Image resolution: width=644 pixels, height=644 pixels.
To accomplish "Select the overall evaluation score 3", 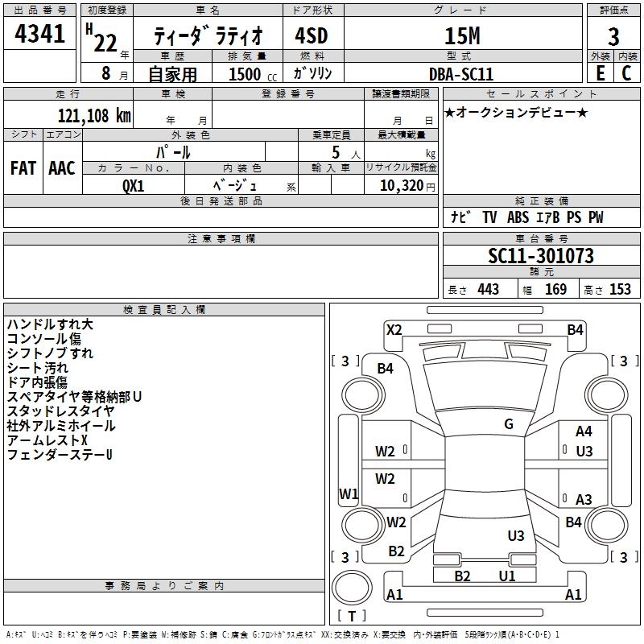I will click(x=613, y=36).
